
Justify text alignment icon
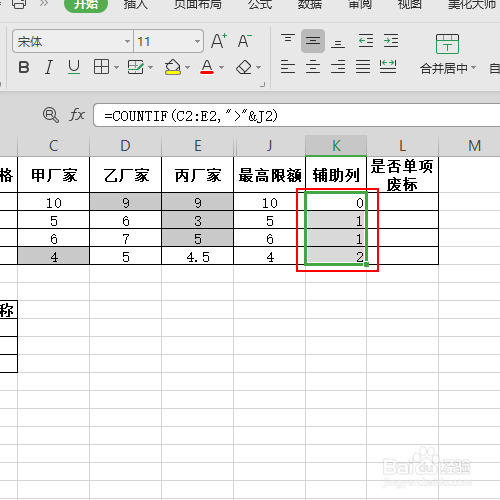tap(363, 67)
